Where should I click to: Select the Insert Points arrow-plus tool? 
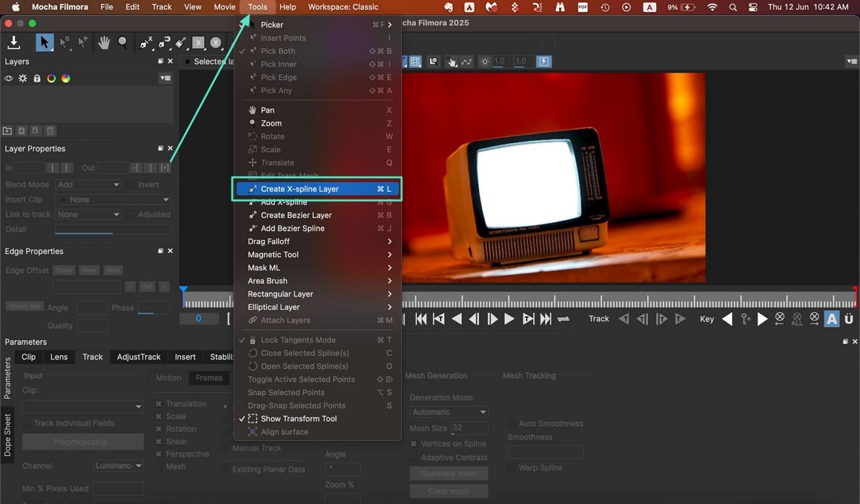pyautogui.click(x=83, y=43)
